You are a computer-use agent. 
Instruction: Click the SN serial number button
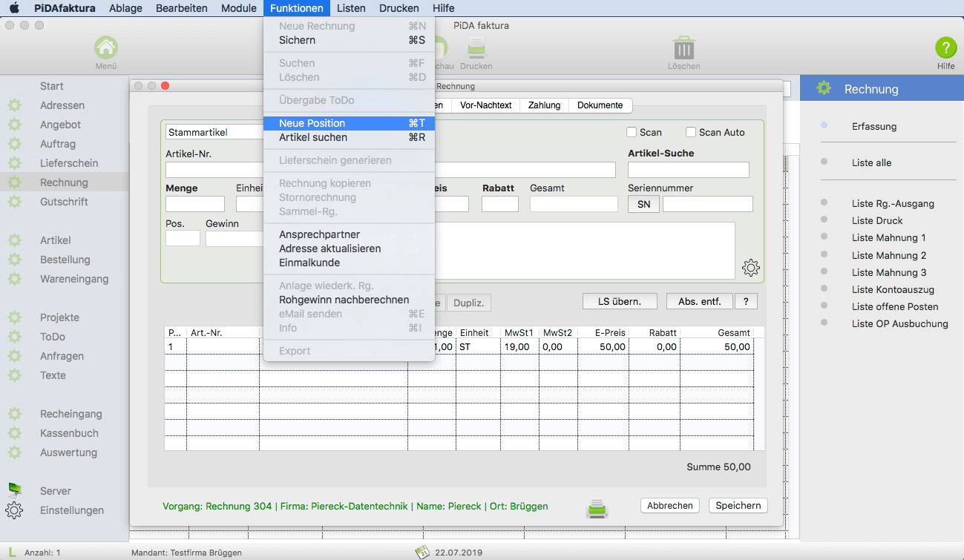[x=643, y=204]
